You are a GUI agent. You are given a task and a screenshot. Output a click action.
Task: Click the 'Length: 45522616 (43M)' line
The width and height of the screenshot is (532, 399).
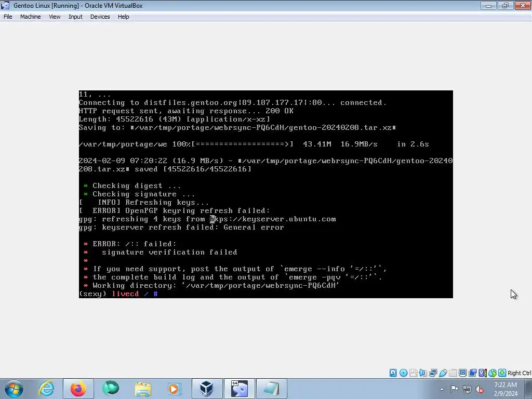click(x=175, y=119)
